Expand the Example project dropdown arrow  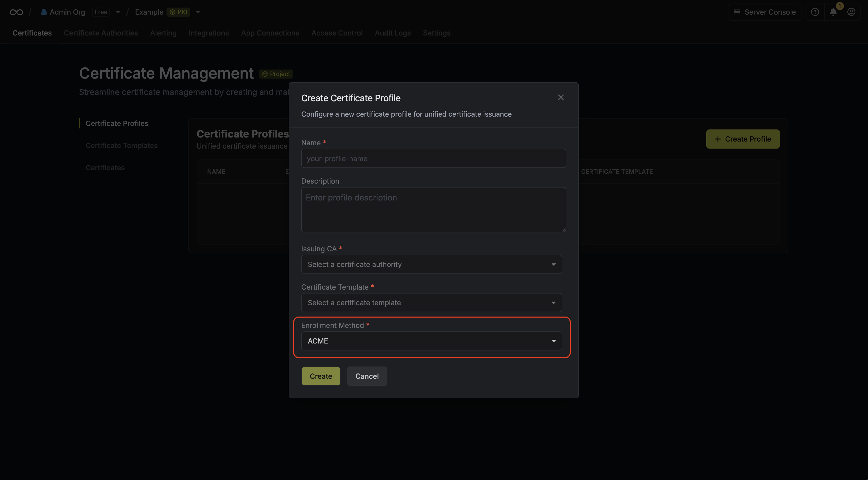click(198, 12)
